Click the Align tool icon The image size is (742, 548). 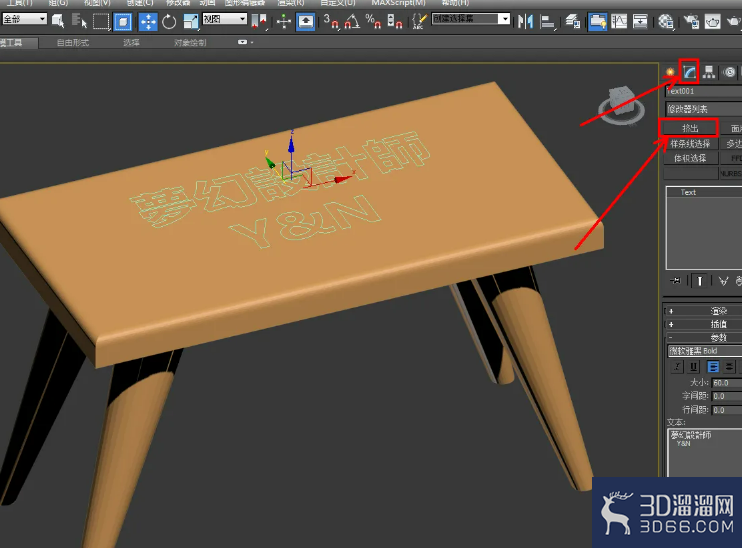pos(548,22)
